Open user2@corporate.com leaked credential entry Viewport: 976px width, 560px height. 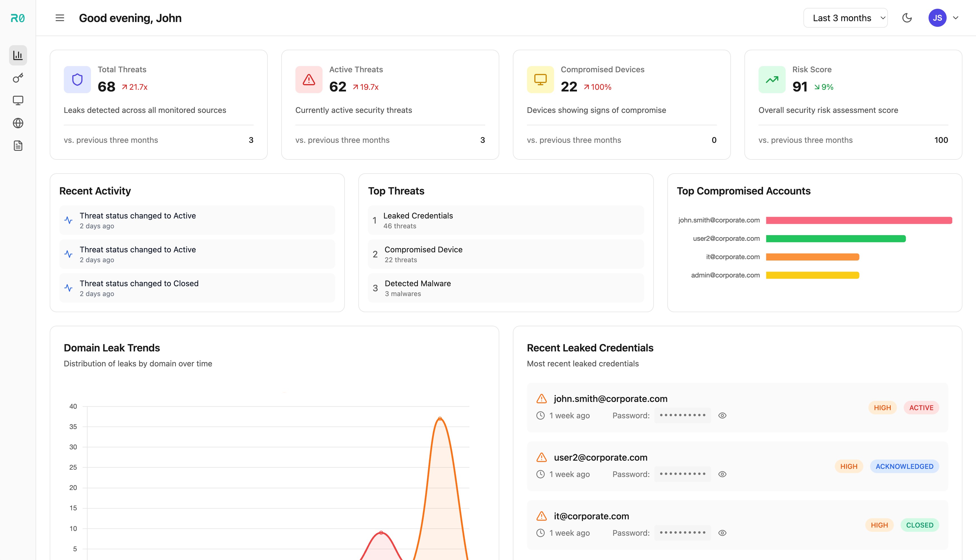(x=737, y=467)
